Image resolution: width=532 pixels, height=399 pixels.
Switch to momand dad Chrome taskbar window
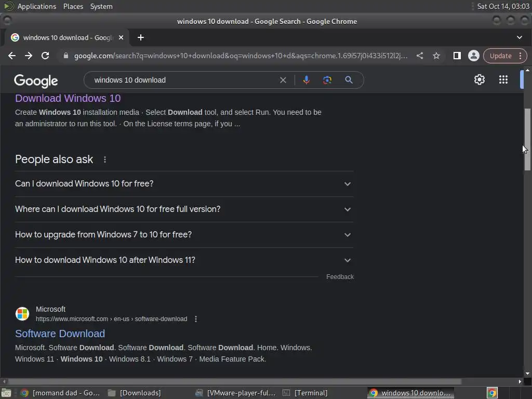tap(60, 393)
